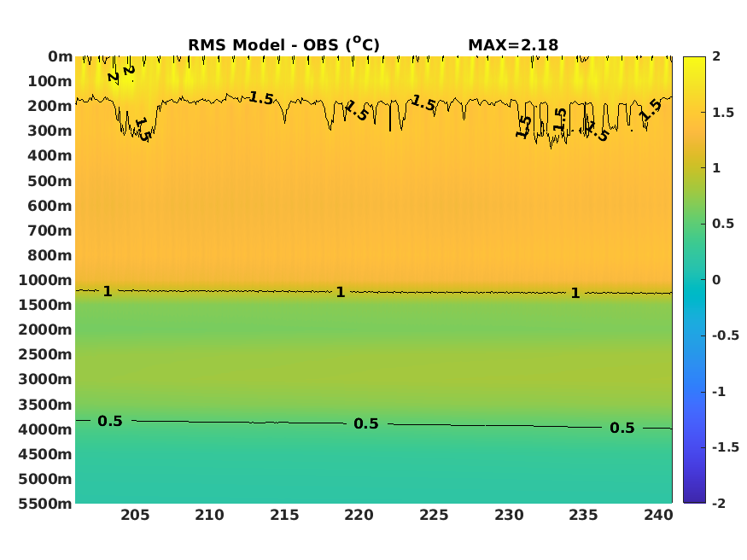747x560 pixels.
Task: Click the '240' x-axis tick label
Action: point(658,516)
